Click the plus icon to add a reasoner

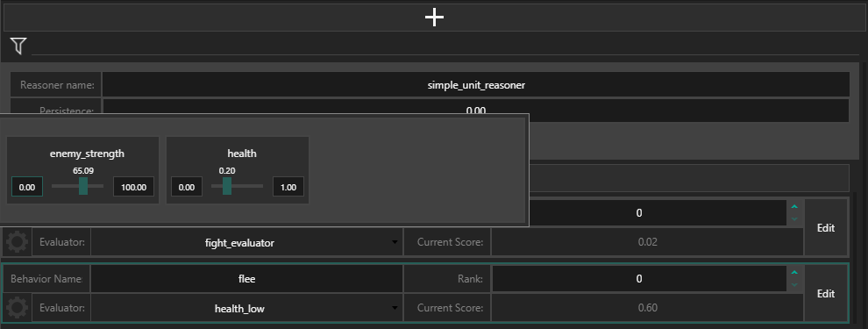tap(435, 18)
